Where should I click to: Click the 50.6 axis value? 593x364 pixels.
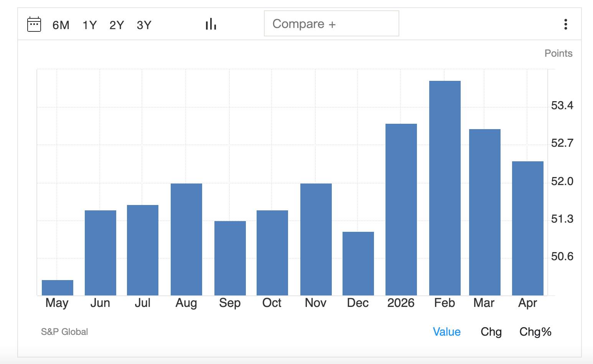[x=562, y=256]
